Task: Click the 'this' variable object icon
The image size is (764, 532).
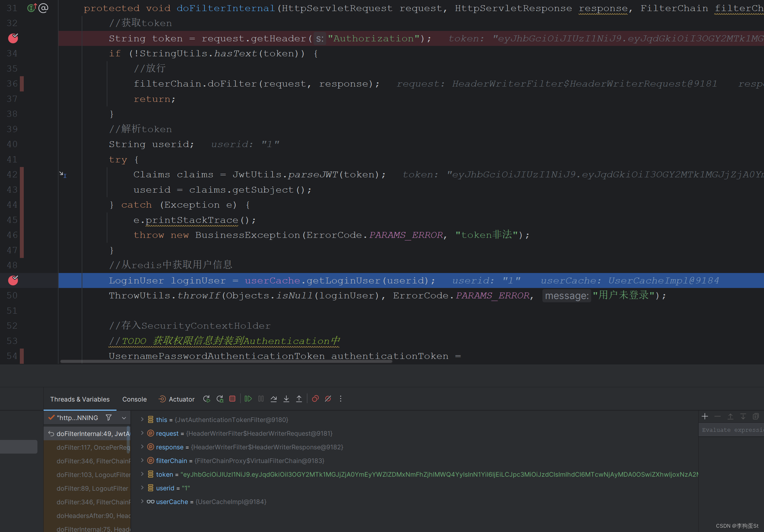Action: [x=150, y=419]
